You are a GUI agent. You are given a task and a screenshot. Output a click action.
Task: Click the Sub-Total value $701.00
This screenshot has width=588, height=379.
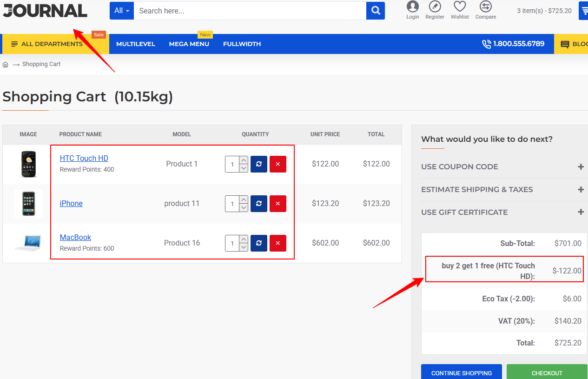point(568,243)
